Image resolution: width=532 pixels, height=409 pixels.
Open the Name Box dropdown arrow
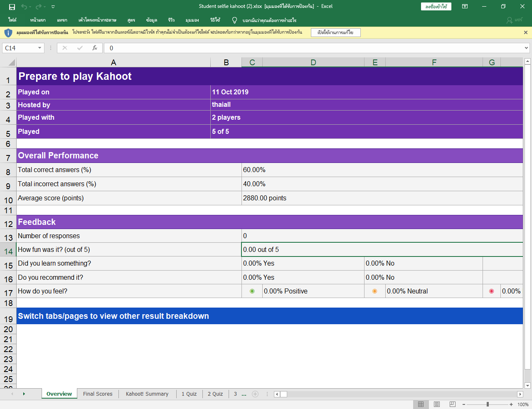tap(39, 48)
